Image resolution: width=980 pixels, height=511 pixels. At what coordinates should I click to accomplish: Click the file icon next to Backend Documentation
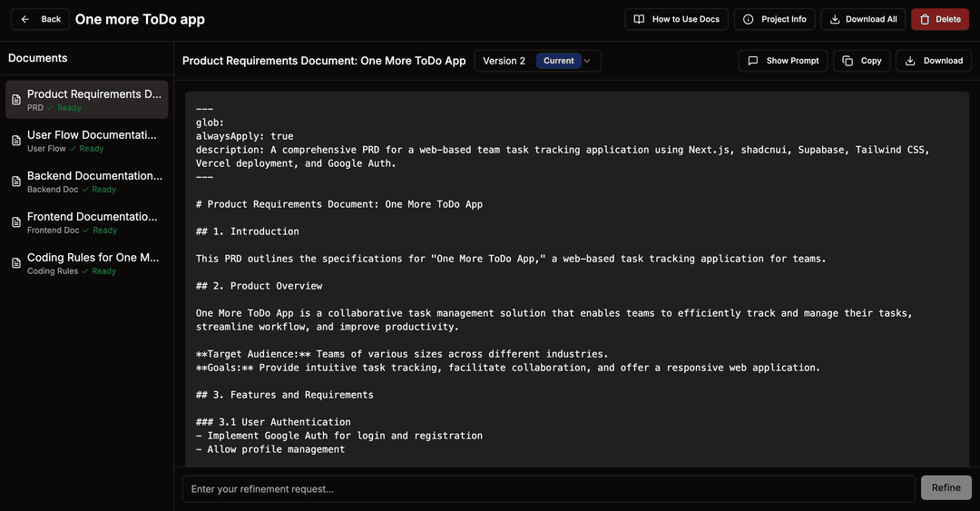coord(16,182)
